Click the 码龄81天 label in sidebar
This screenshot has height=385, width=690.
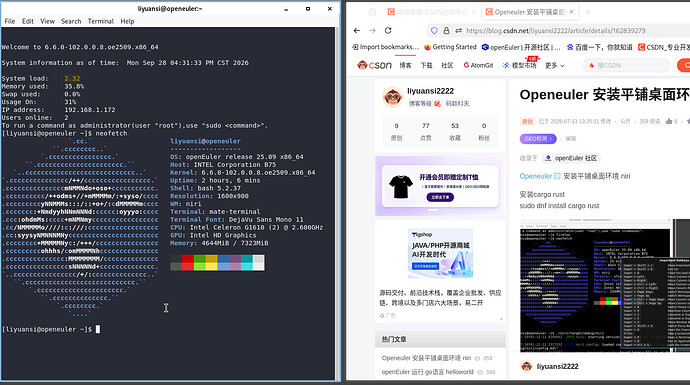coord(457,104)
